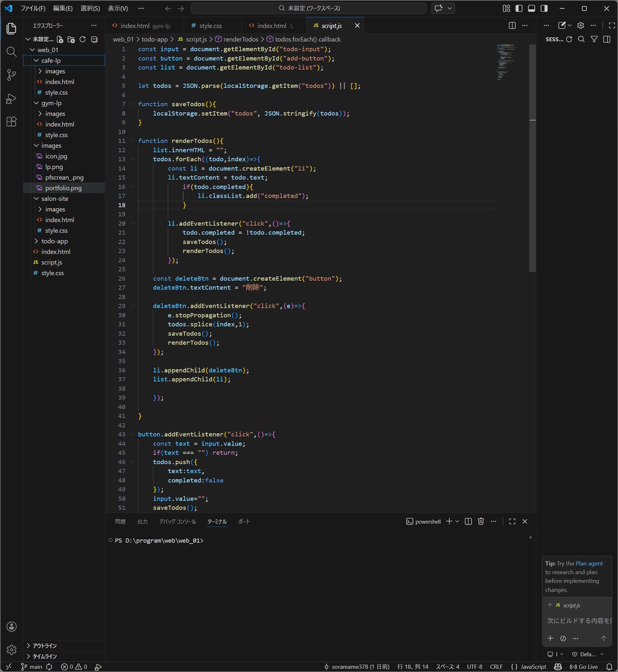
Task: Toggle the primary side bar visibility
Action: click(519, 8)
